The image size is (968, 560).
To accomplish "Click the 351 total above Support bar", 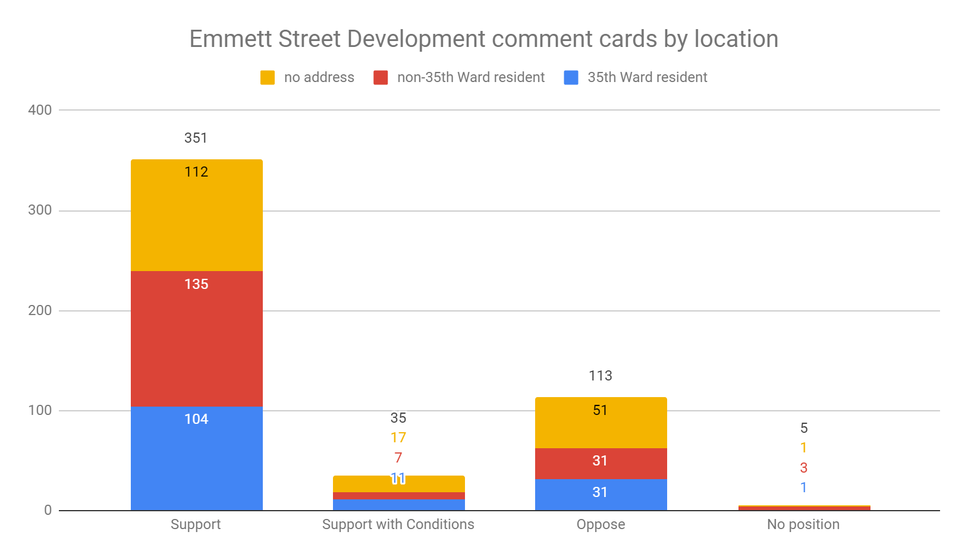I will pos(196,138).
